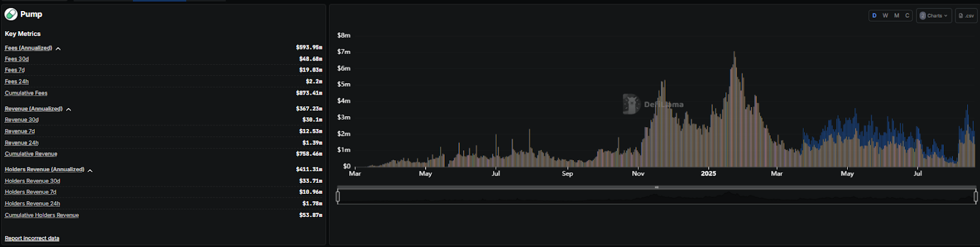Click the Revenue 24h metric label
This screenshot has height=247, width=980.
pyautogui.click(x=21, y=143)
